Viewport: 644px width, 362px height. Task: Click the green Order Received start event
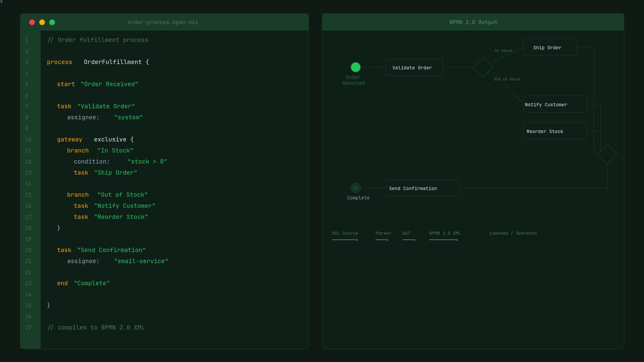[x=356, y=67]
